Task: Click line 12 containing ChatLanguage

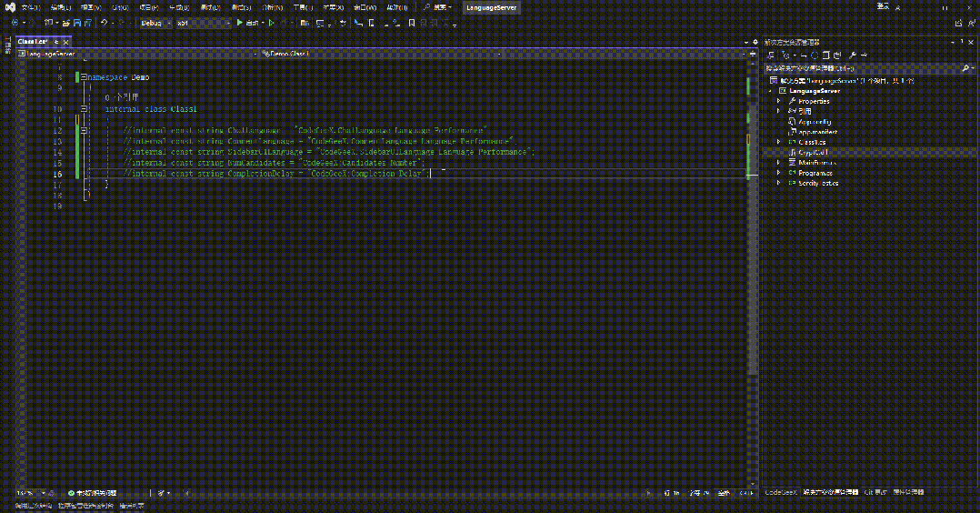Action: point(305,131)
